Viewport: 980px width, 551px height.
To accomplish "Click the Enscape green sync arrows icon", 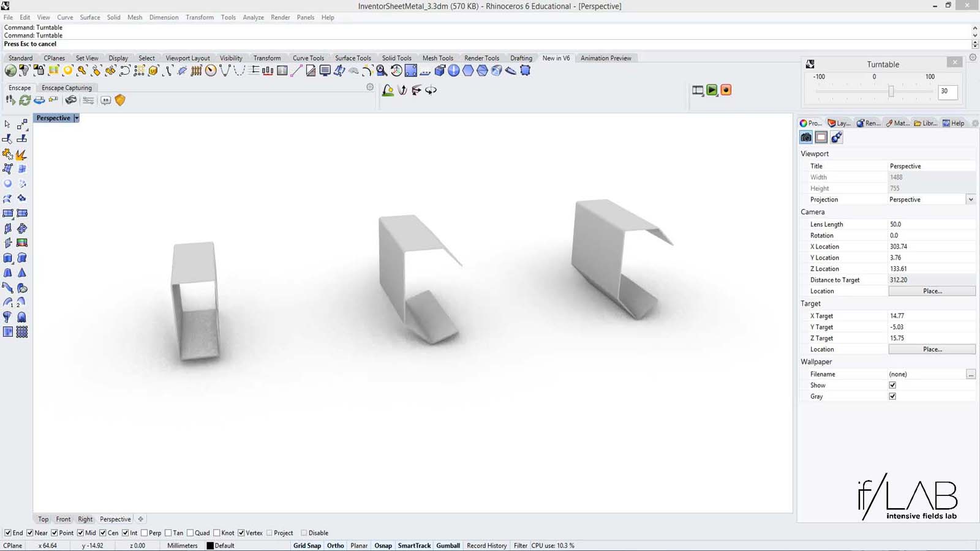I will (24, 100).
